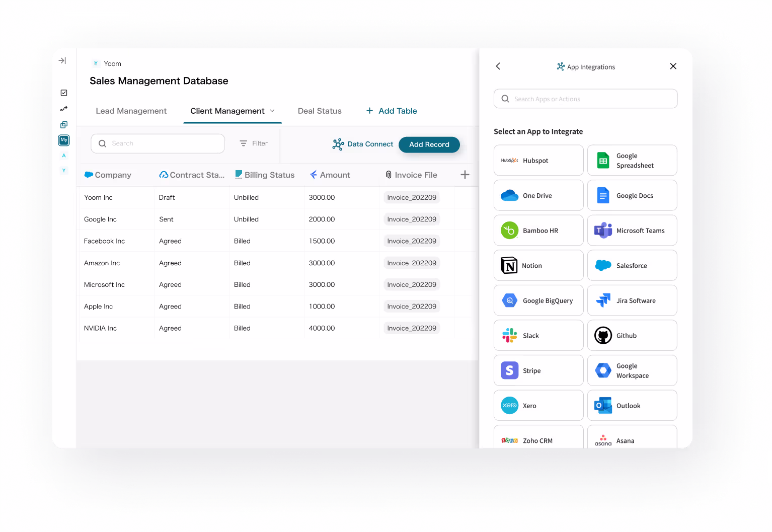Open the workflow connector icon in sidebar
Viewport: 772px width, 532px height.
[x=63, y=108]
